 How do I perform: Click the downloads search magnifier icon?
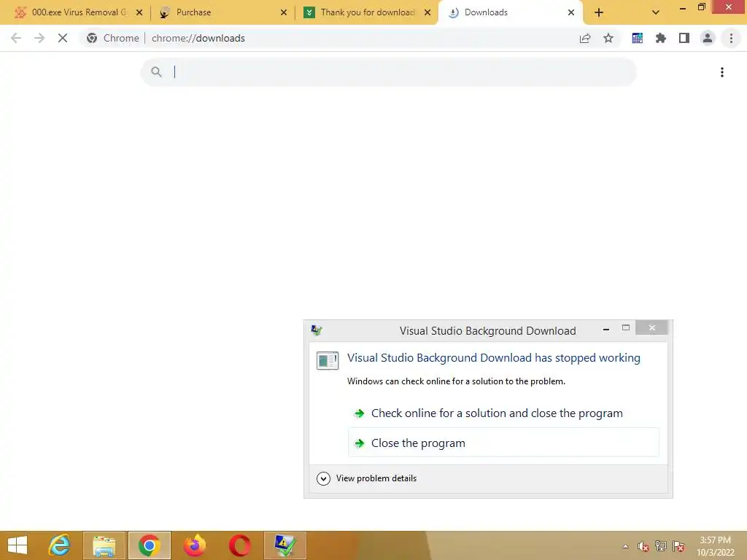coord(156,72)
